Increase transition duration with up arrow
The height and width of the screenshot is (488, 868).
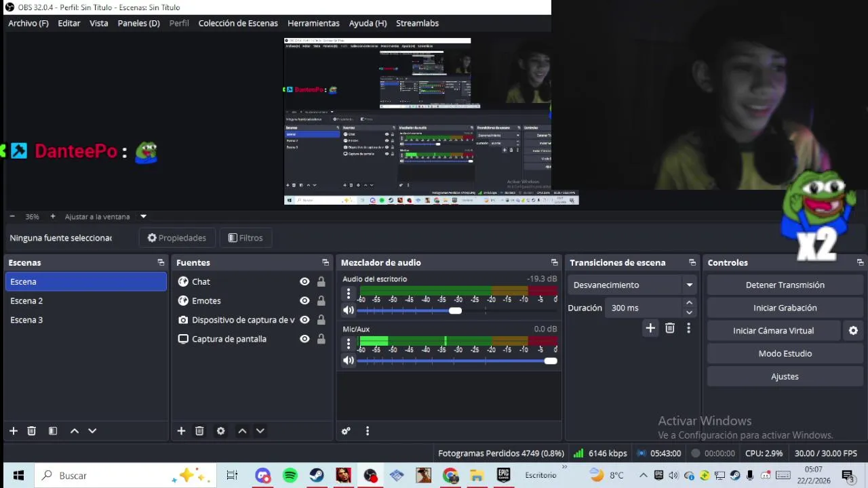689,303
